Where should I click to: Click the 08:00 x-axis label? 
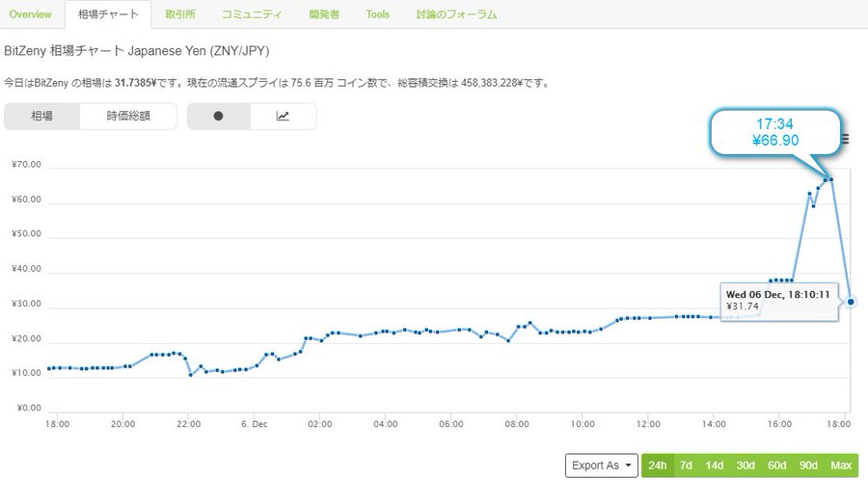coord(517,424)
